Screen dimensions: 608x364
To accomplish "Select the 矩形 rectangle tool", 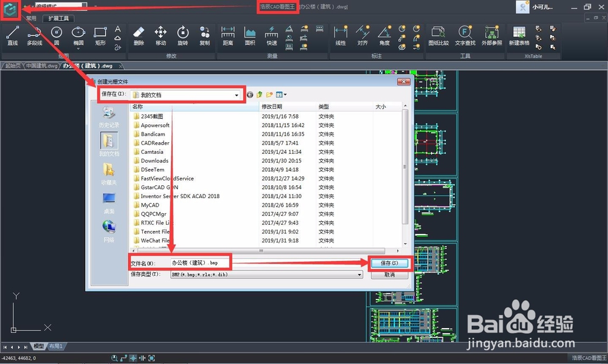I will tap(100, 36).
